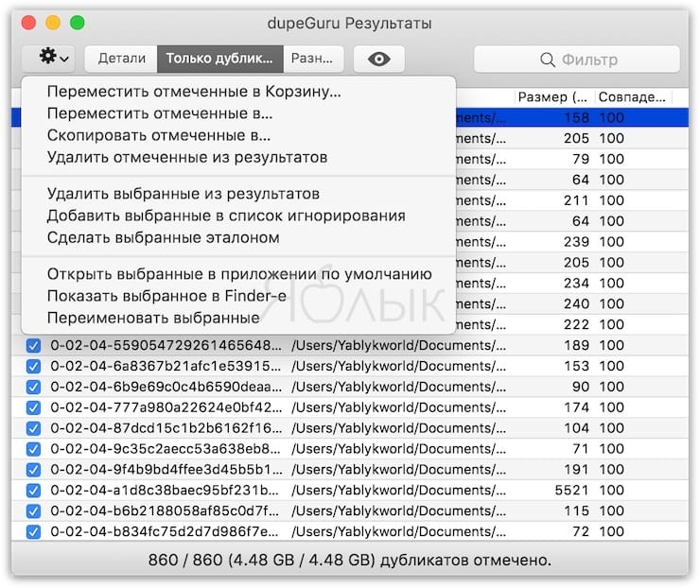700x588 pixels.
Task: Click the size value 189
Action: coord(576,345)
